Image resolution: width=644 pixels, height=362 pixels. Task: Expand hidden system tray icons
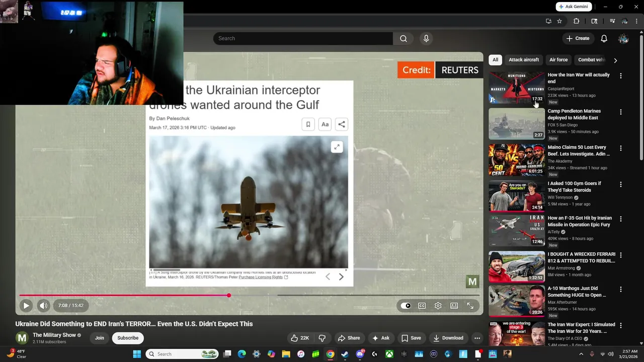(581, 354)
